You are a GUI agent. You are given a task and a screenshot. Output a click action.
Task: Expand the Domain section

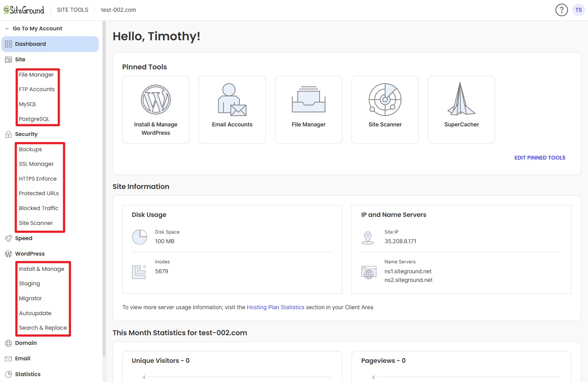pyautogui.click(x=26, y=343)
